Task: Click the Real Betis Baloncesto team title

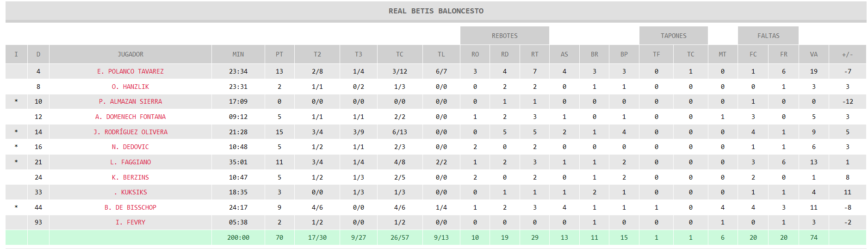Action: [436, 11]
